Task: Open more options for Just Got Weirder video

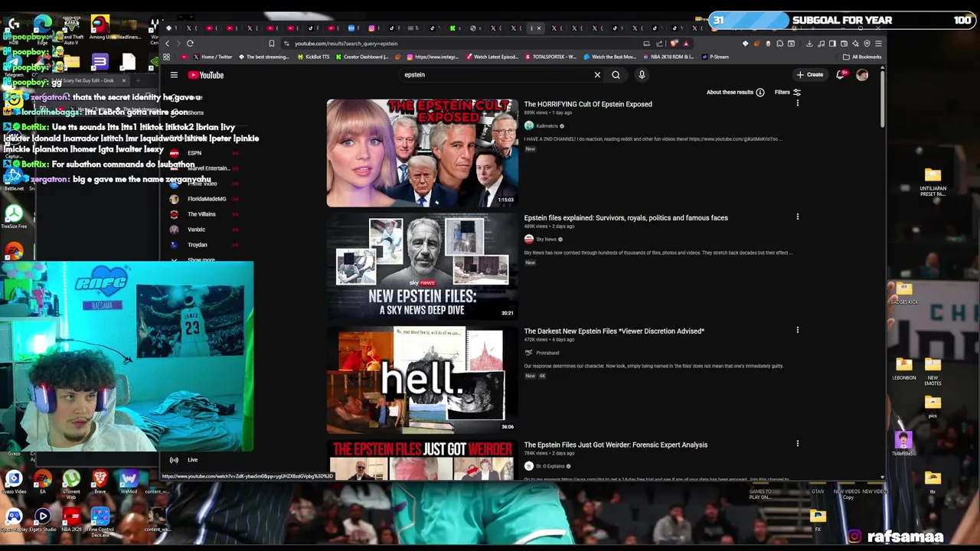Action: (797, 444)
